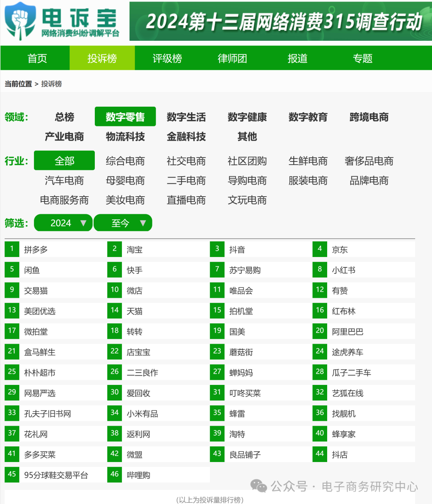Switch to the 评级榜 tab
Screen dimensions: 432x504
[167, 58]
